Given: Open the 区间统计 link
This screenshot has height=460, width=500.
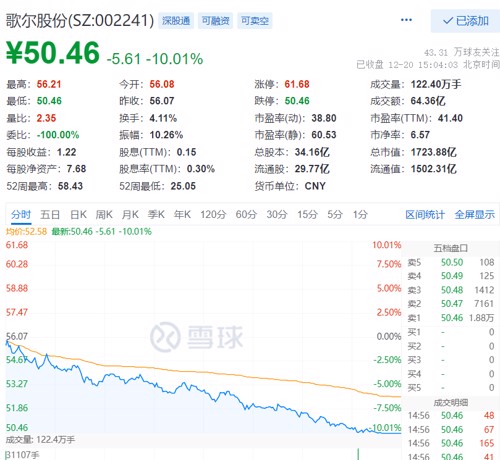Looking at the screenshot, I should (x=425, y=215).
